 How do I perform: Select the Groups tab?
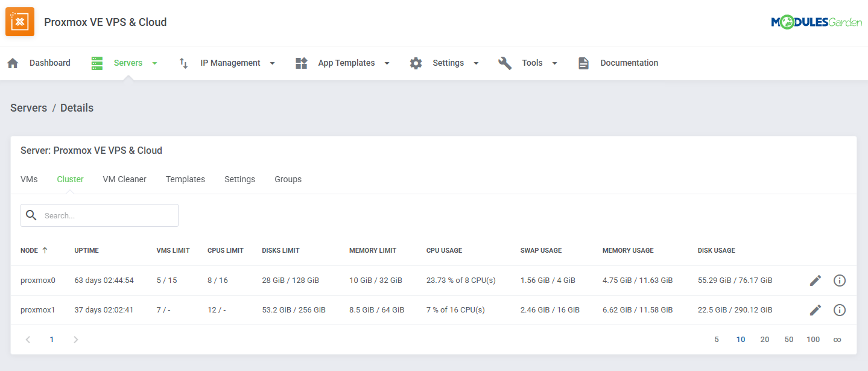288,179
